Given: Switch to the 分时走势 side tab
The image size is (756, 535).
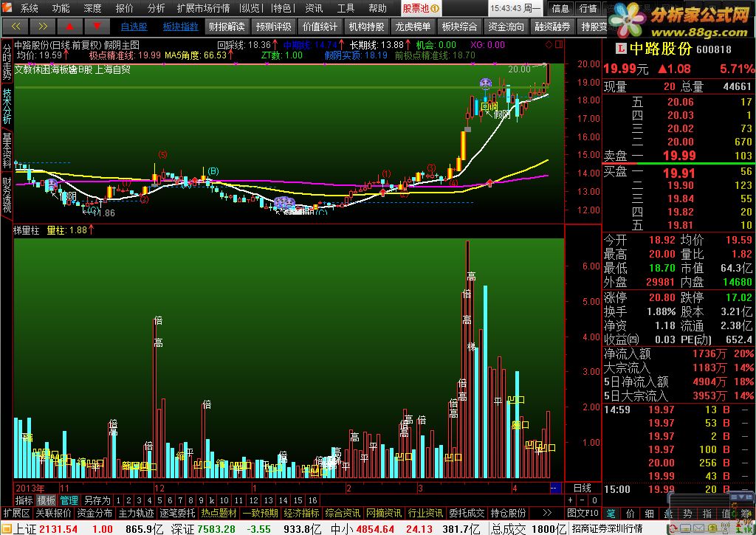Looking at the screenshot, I should tap(7, 63).
